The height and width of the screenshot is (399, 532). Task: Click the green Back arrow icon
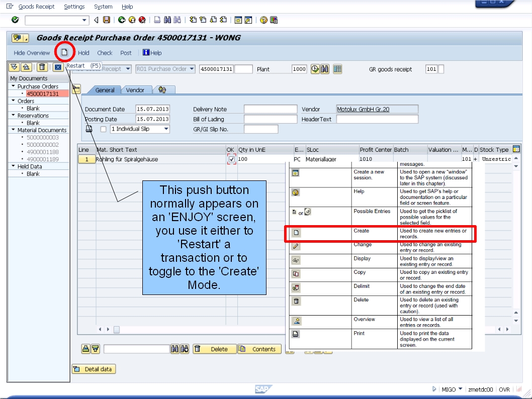(121, 20)
